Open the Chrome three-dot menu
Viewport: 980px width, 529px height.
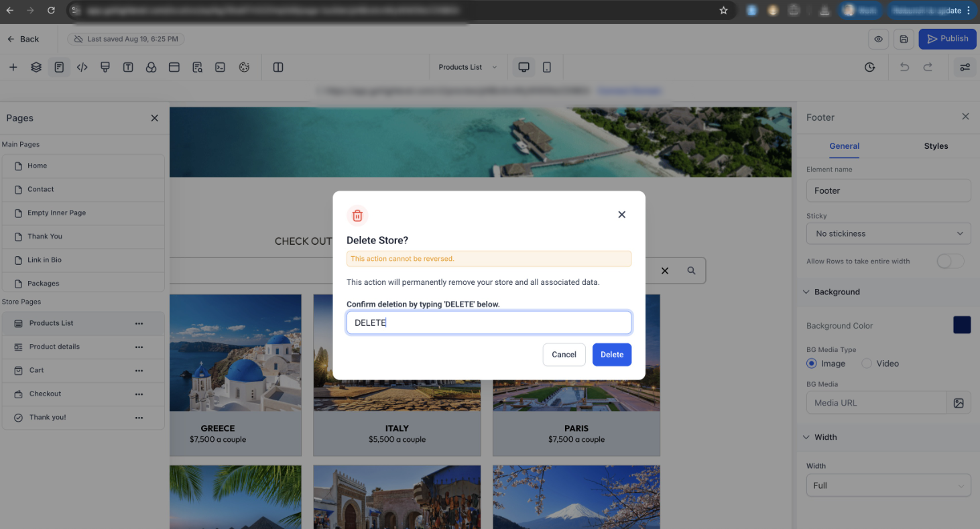(x=969, y=11)
